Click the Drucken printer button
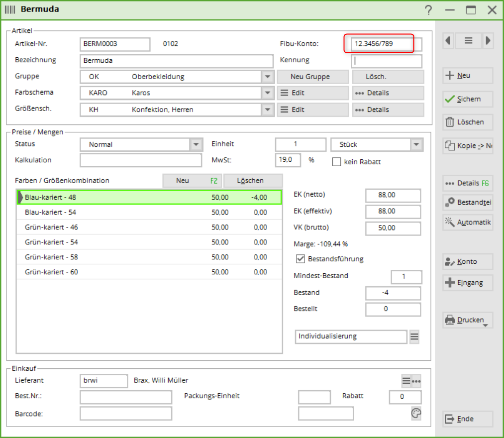 pos(468,320)
